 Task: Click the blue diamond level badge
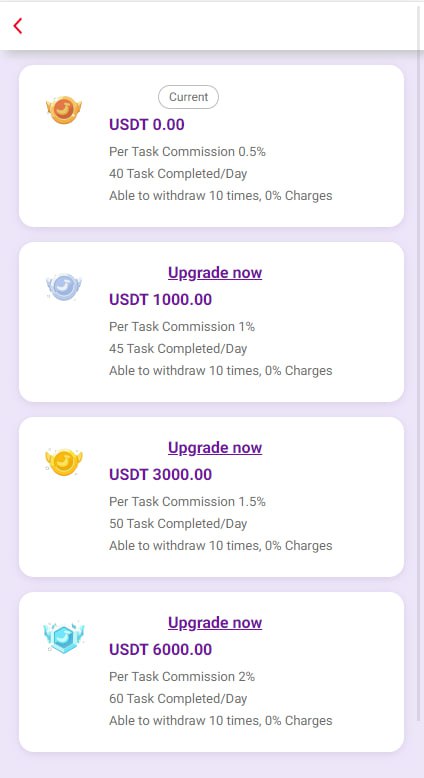tap(64, 637)
